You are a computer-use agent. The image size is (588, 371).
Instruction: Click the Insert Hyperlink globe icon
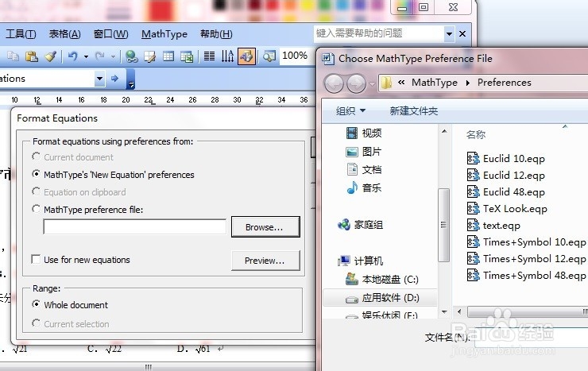click(131, 56)
